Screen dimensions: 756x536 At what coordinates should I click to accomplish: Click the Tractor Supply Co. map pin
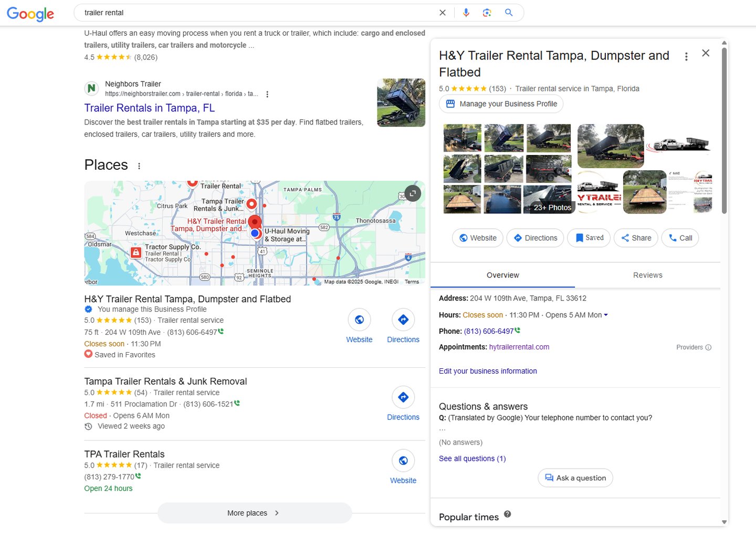pos(136,253)
